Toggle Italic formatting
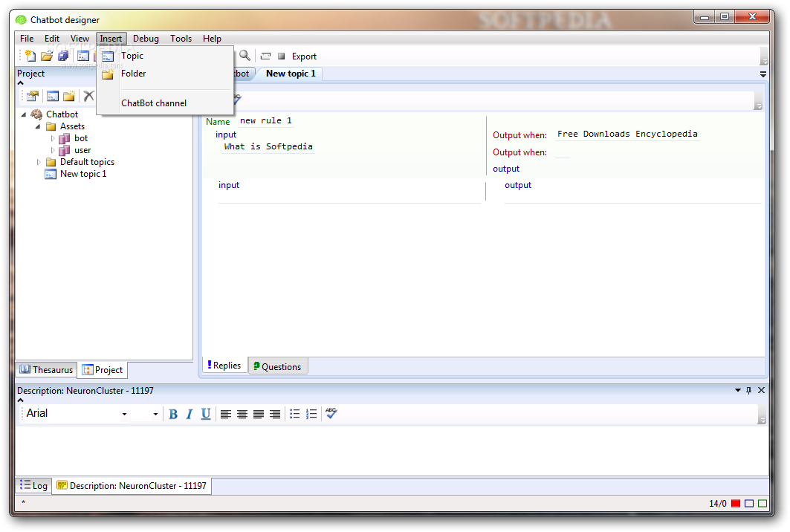The height and width of the screenshot is (532, 790). [x=190, y=414]
